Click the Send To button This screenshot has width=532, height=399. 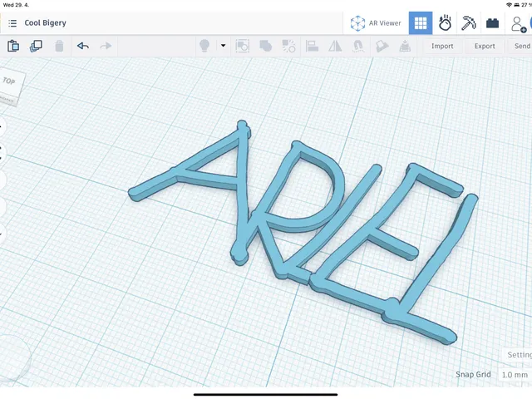coord(521,46)
